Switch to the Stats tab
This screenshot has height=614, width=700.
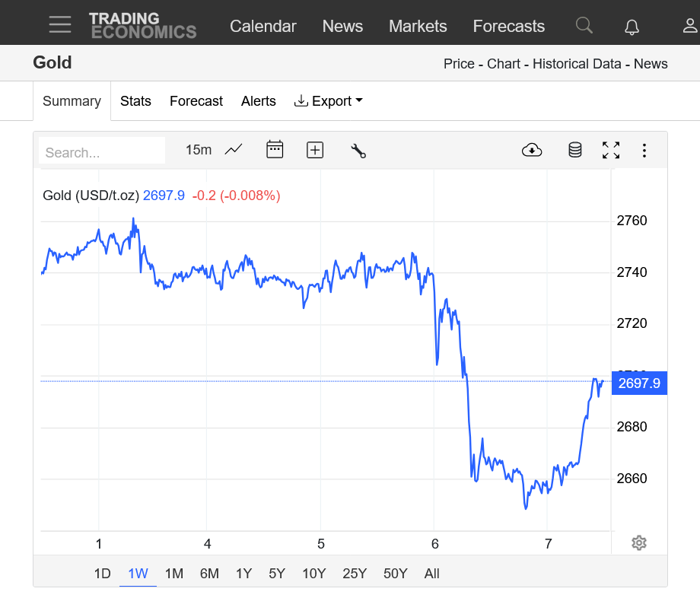(x=135, y=101)
